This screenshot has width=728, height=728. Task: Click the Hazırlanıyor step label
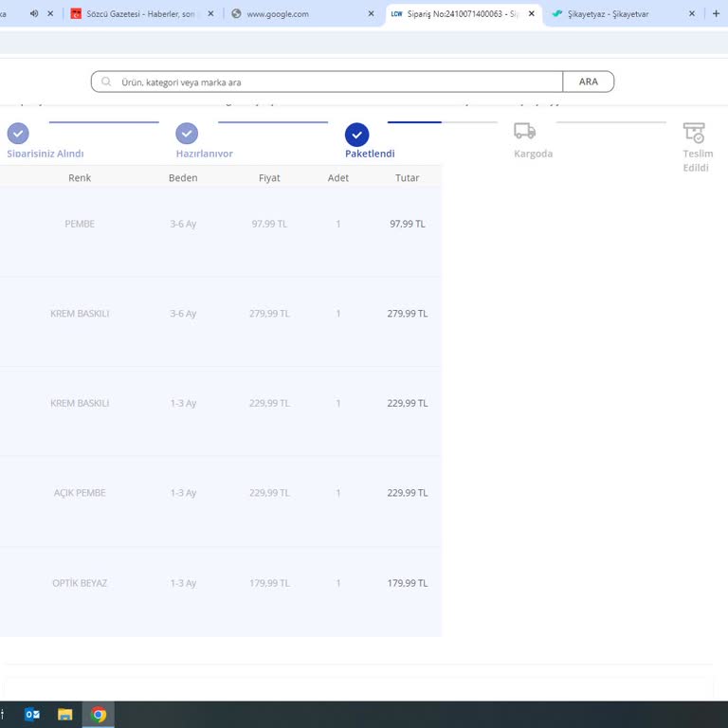tap(205, 154)
